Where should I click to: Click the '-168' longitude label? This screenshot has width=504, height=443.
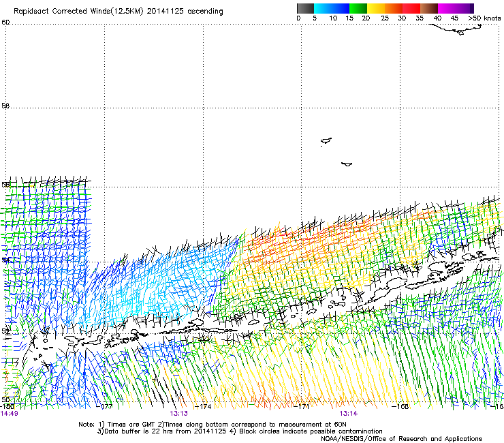[x=400, y=406]
